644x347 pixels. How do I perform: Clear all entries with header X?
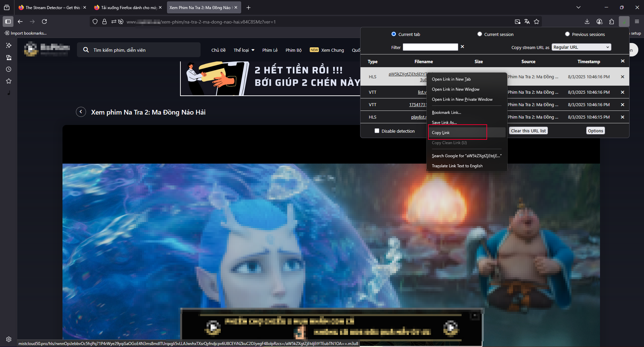(622, 61)
